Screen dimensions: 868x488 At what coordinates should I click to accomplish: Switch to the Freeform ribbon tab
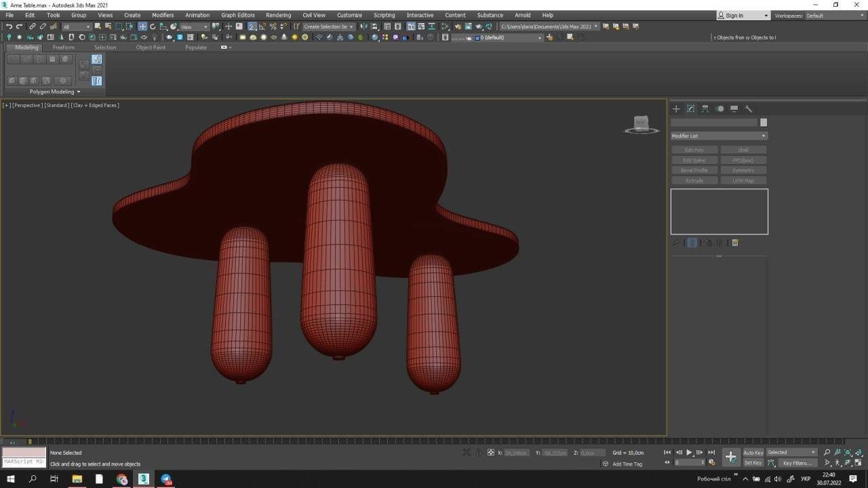pyautogui.click(x=64, y=47)
